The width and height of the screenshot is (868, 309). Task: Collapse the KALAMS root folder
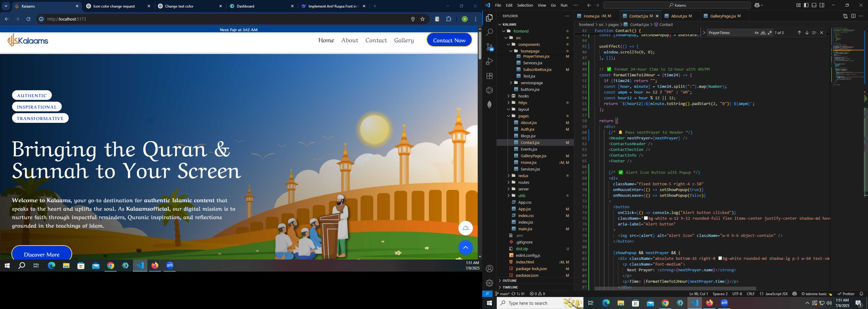(x=500, y=24)
